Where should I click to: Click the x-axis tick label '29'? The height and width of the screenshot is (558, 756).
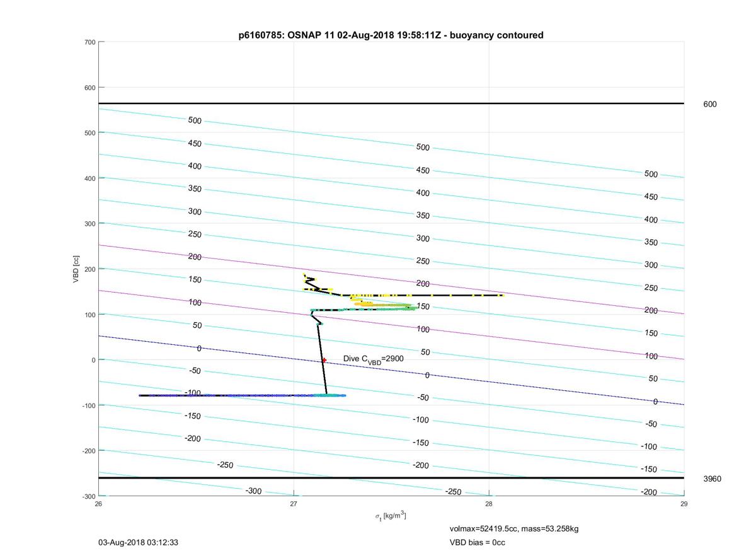pos(684,504)
